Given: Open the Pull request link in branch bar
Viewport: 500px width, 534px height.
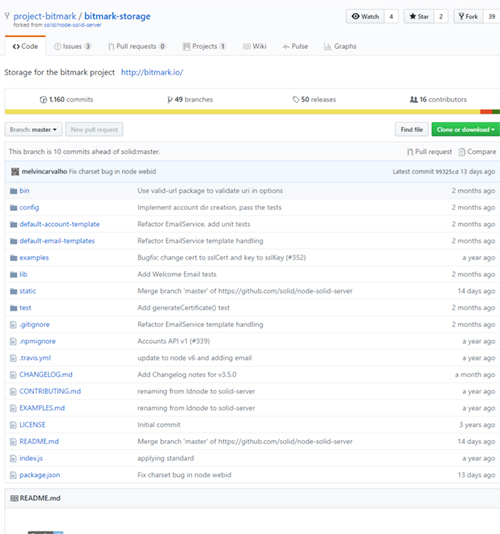Looking at the screenshot, I should (430, 152).
